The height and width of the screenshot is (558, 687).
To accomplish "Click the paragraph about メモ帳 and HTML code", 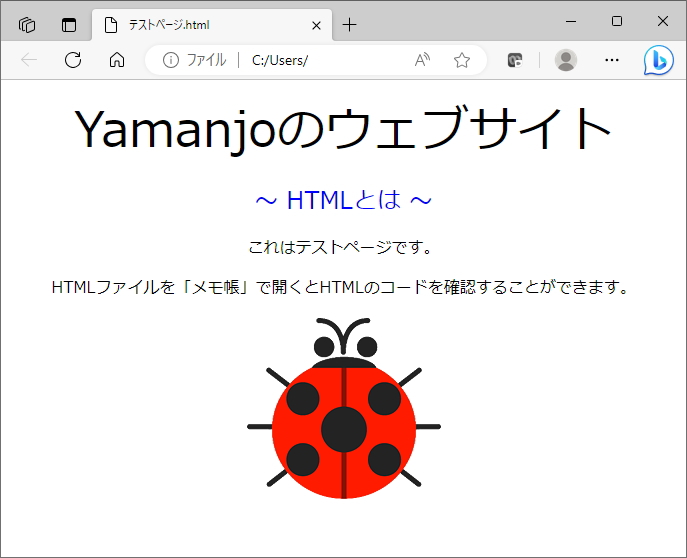I will coord(340,287).
